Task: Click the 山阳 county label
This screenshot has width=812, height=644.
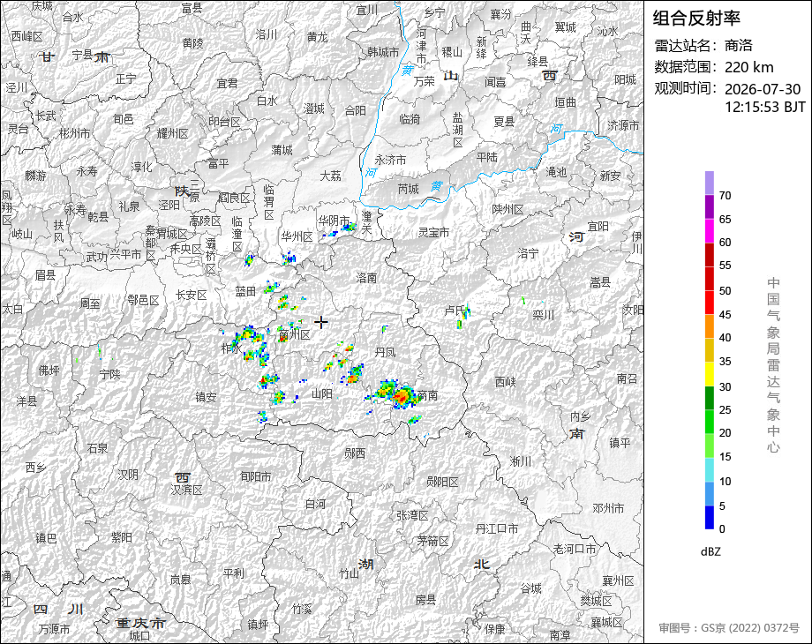Action: pyautogui.click(x=321, y=394)
